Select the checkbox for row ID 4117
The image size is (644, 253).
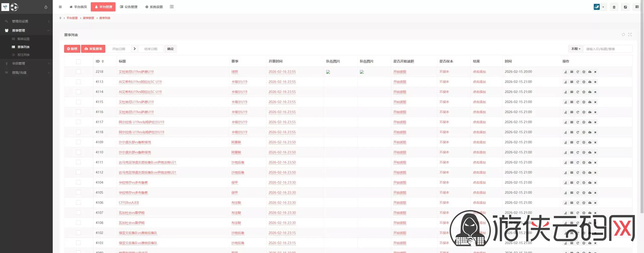pyautogui.click(x=78, y=122)
